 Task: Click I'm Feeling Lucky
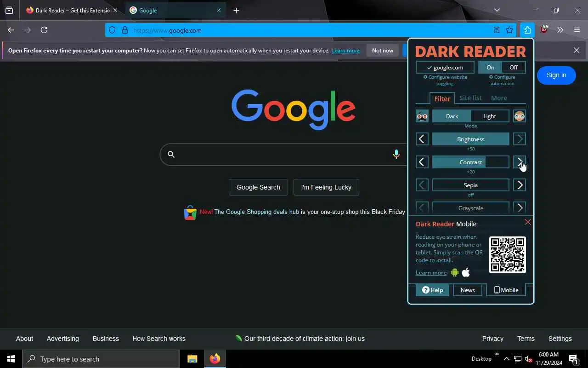click(326, 187)
